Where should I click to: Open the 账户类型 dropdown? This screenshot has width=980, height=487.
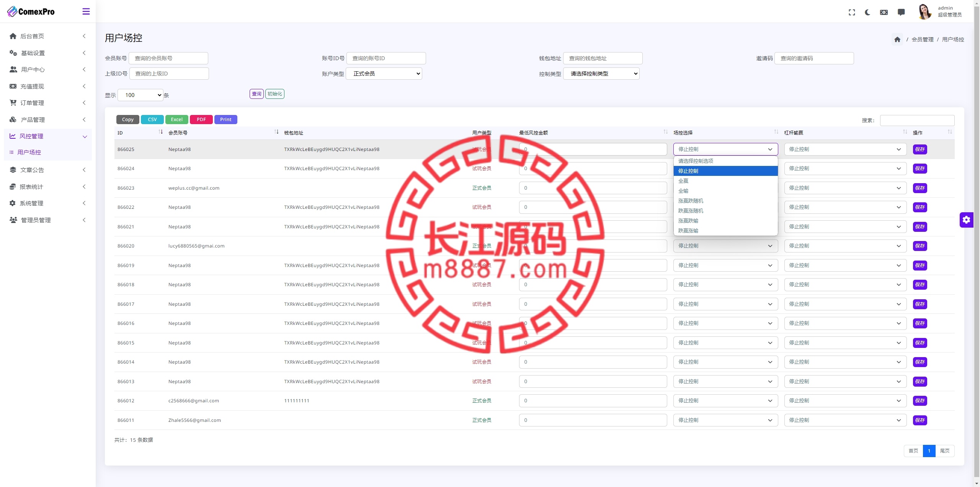click(384, 74)
